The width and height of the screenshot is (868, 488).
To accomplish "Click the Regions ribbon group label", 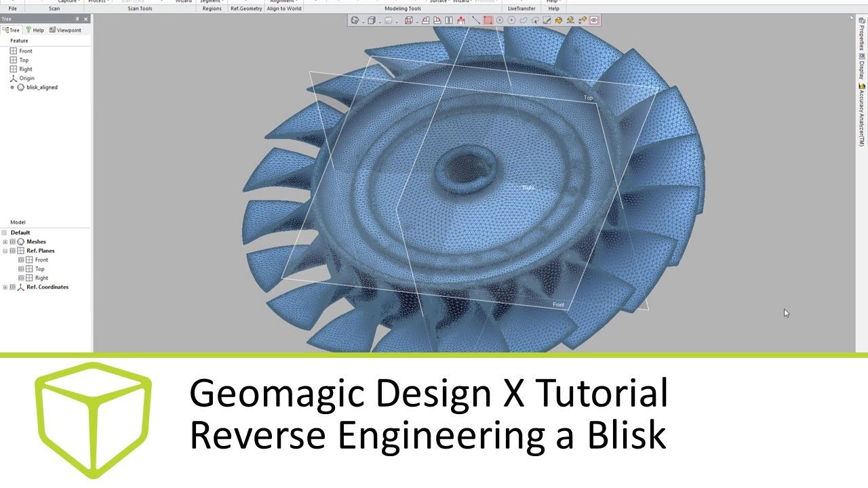I will pos(212,9).
